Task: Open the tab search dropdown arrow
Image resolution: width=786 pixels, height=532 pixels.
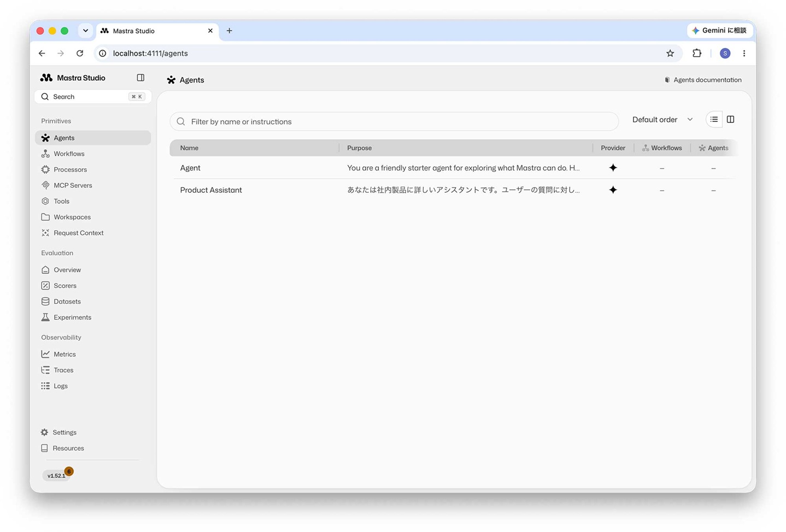Action: pyautogui.click(x=85, y=31)
